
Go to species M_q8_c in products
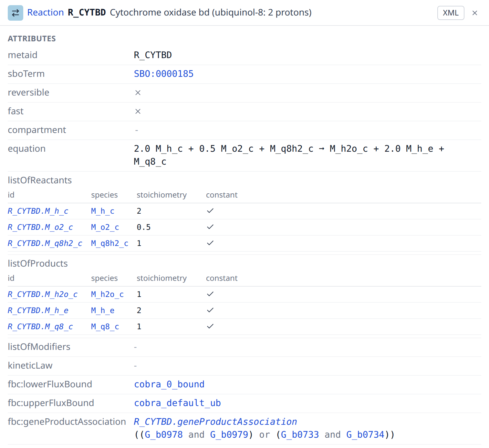click(x=105, y=327)
